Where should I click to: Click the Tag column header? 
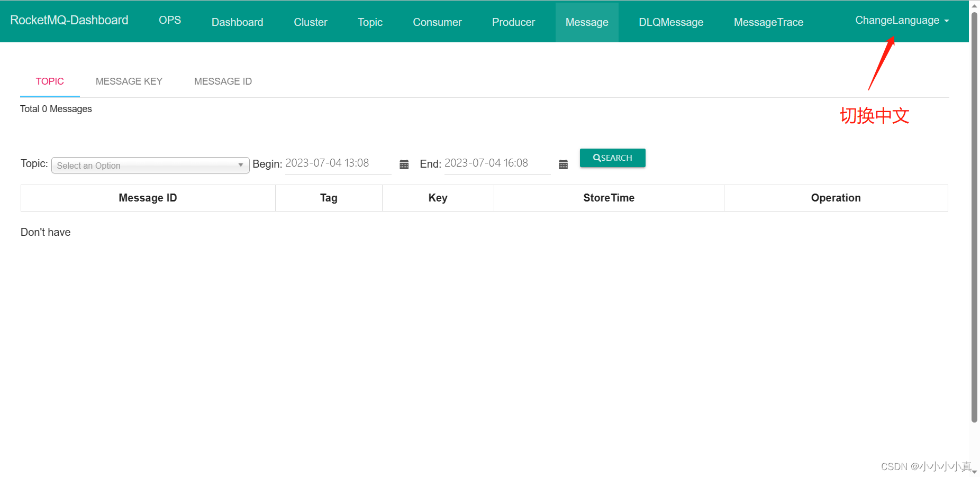tap(329, 198)
